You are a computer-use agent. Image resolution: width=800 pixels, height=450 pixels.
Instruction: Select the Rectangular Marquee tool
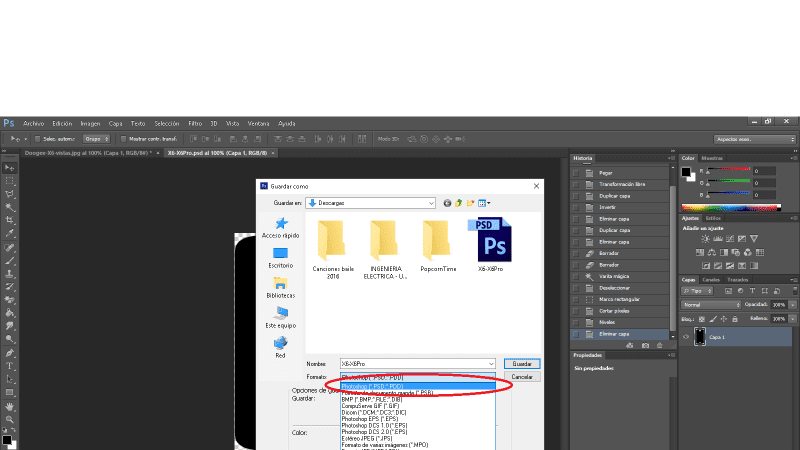(x=10, y=181)
